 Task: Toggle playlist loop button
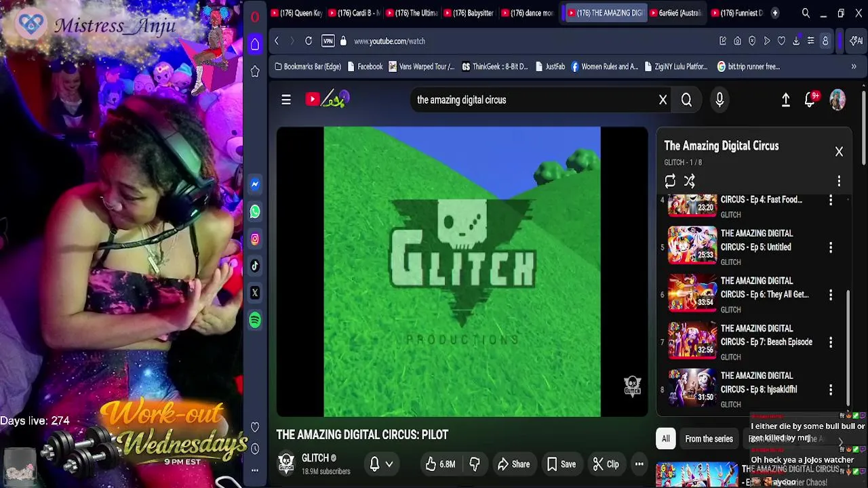[670, 181]
